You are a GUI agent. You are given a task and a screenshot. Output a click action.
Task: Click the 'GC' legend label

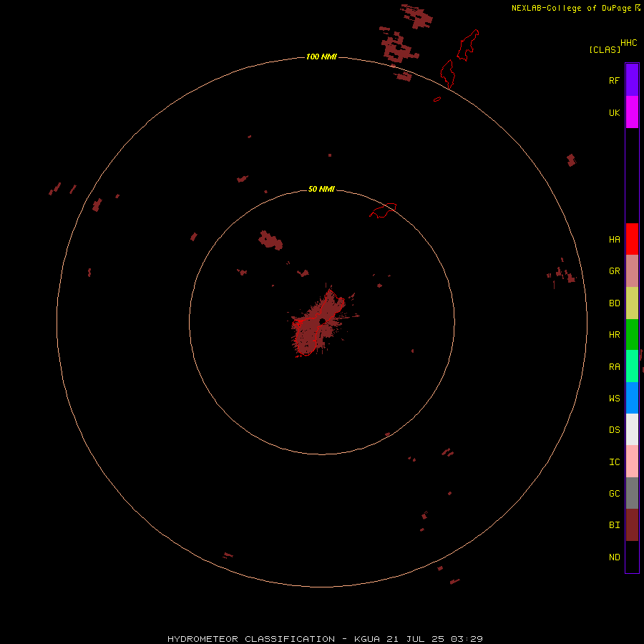pyautogui.click(x=614, y=494)
